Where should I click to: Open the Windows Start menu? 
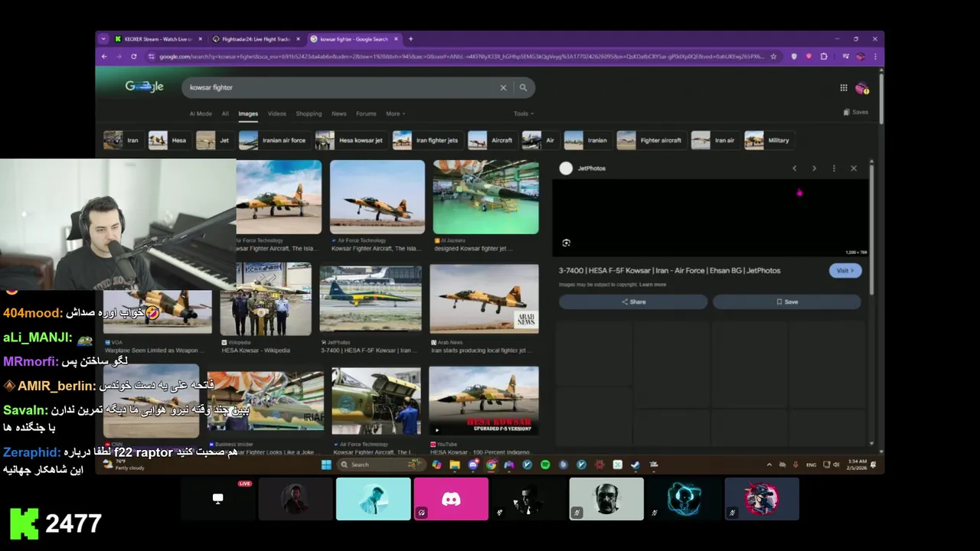(x=326, y=465)
